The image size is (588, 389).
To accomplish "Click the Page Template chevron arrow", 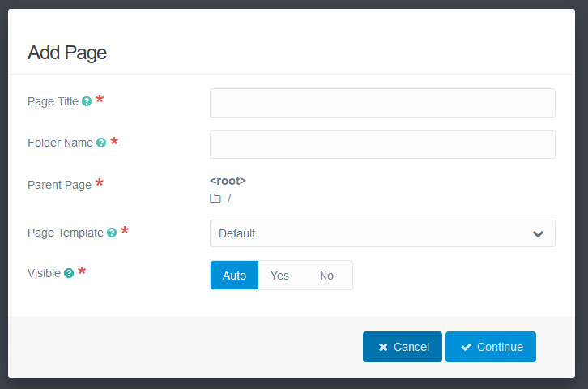I will tap(538, 234).
